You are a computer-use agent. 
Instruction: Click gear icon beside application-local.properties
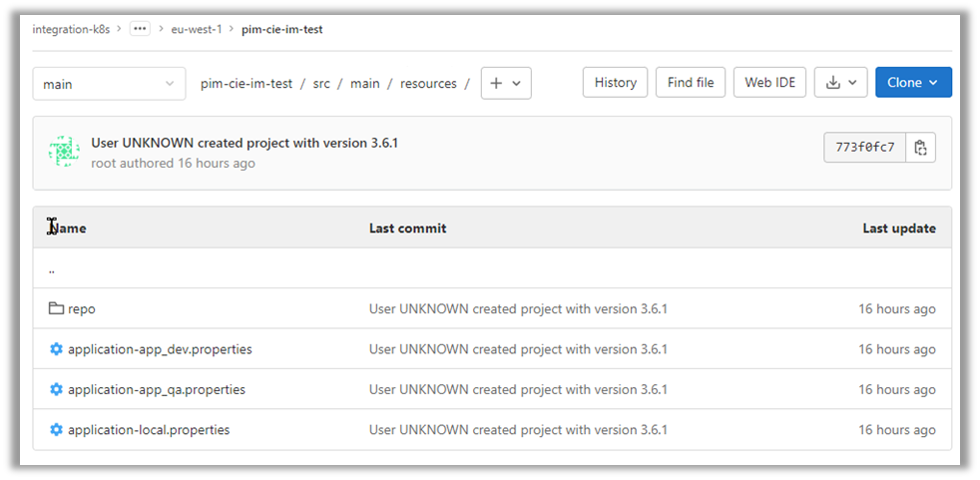coord(56,430)
